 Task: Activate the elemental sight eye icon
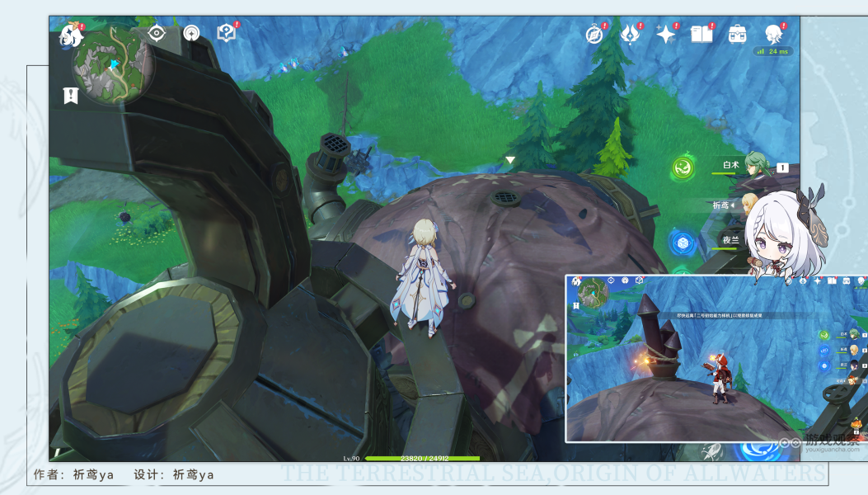[157, 33]
